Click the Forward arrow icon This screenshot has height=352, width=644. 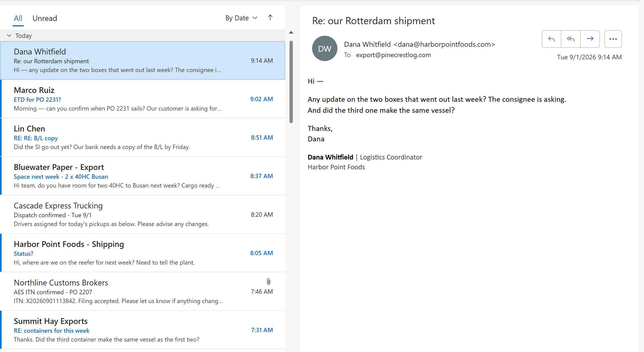tap(590, 39)
